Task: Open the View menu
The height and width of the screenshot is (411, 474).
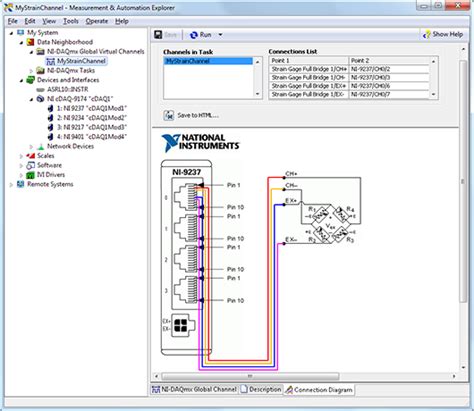Action: 49,21
